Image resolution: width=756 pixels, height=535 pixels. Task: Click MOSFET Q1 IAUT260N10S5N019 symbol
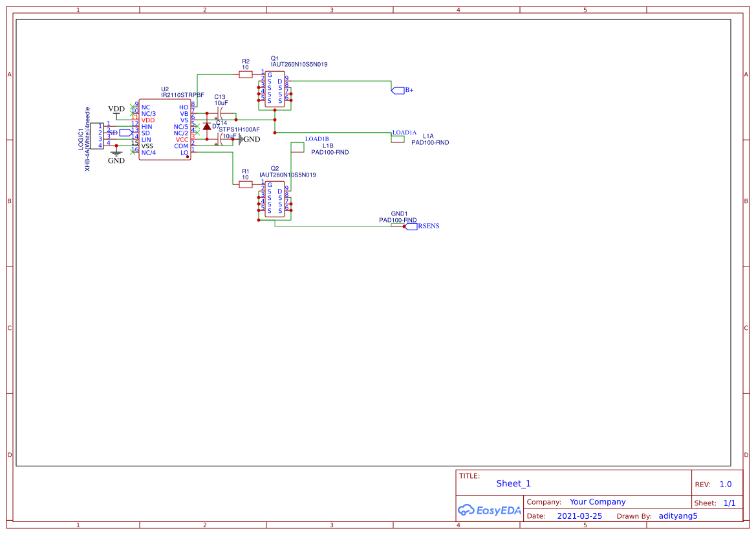tap(274, 89)
